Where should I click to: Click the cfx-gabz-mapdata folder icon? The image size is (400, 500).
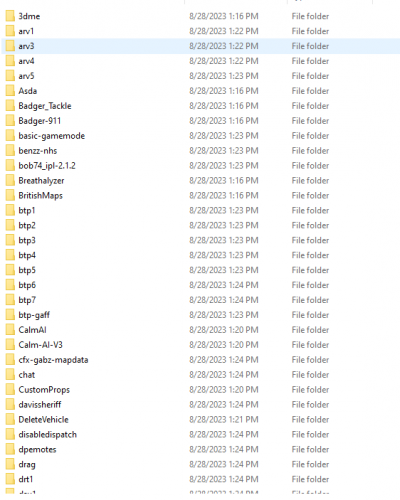tap(10, 360)
